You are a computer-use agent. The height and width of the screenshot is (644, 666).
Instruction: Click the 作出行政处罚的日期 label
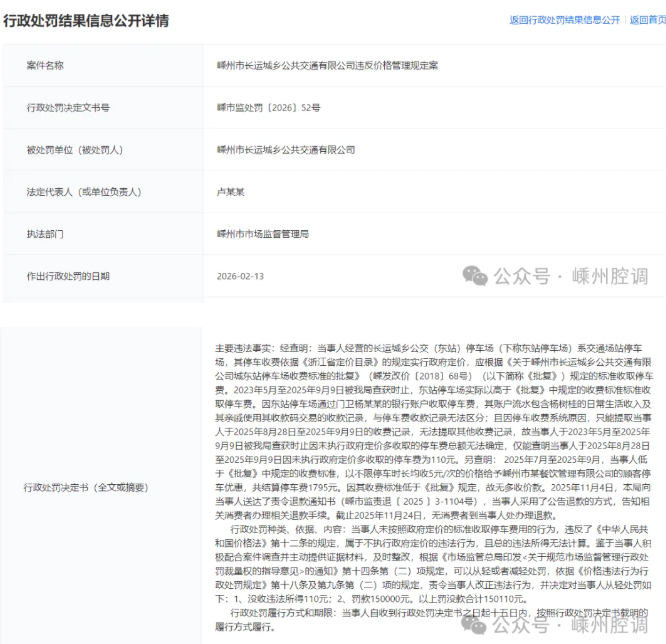pyautogui.click(x=68, y=275)
